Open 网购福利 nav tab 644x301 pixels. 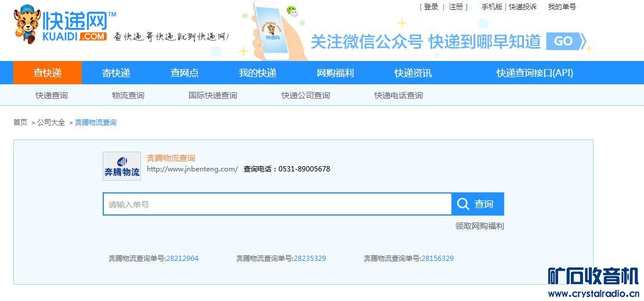(335, 73)
